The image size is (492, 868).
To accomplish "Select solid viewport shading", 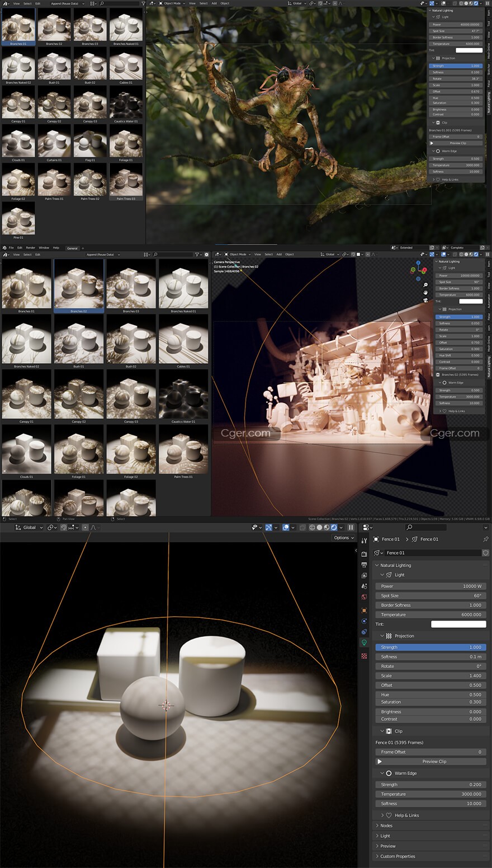I will [320, 527].
